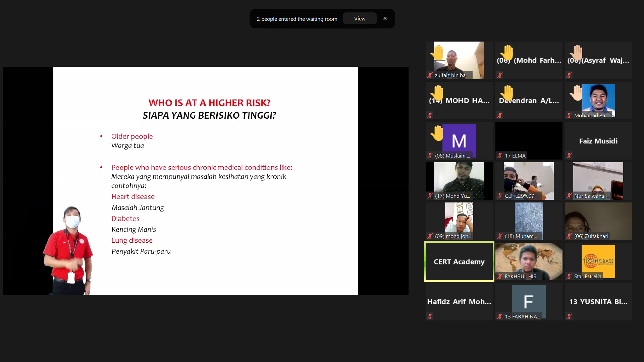Select CLT-L29%07 video tile
The height and width of the screenshot is (362, 644).
tap(529, 181)
